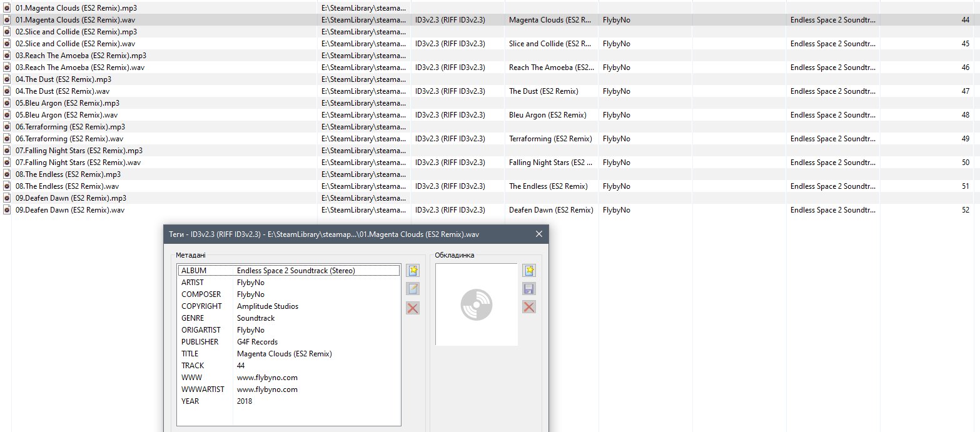Click file icon of 05.Bleu Argon mp3 row
The height and width of the screenshot is (432, 980).
pyautogui.click(x=8, y=103)
